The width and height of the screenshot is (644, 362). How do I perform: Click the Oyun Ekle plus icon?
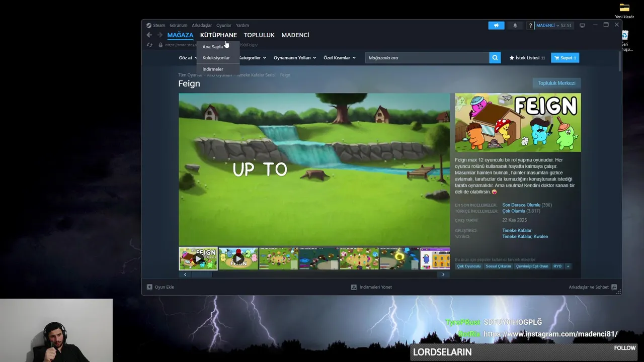[149, 287]
